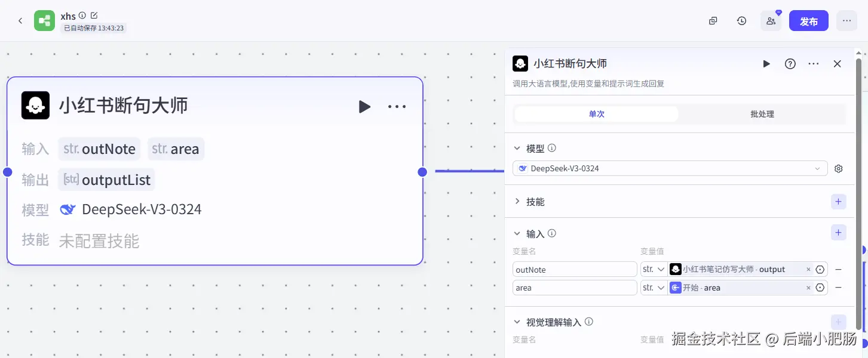
Task: Run the 小红书断句大师 node on canvas
Action: 364,107
